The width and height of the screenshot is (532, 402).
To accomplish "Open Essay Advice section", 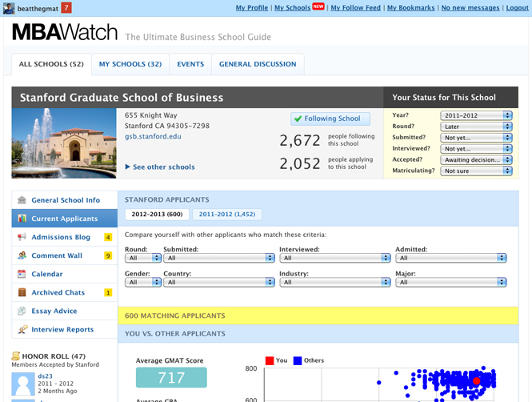I will (65, 311).
